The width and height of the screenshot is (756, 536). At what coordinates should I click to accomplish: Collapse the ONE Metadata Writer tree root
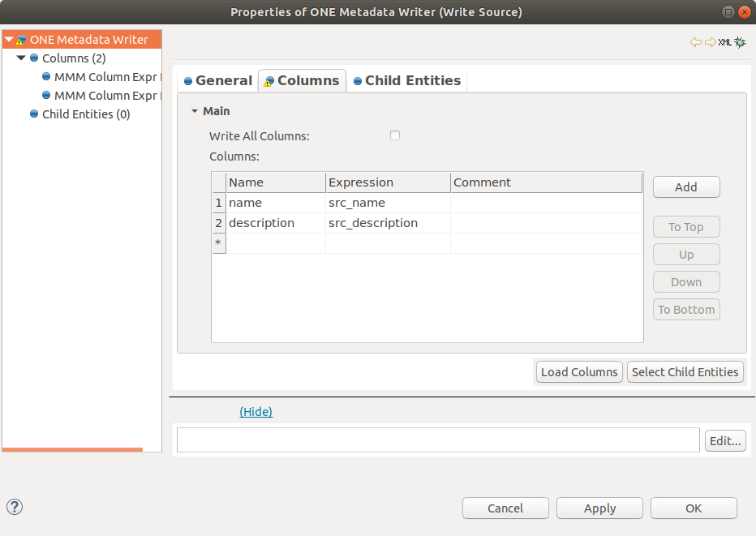(9, 40)
